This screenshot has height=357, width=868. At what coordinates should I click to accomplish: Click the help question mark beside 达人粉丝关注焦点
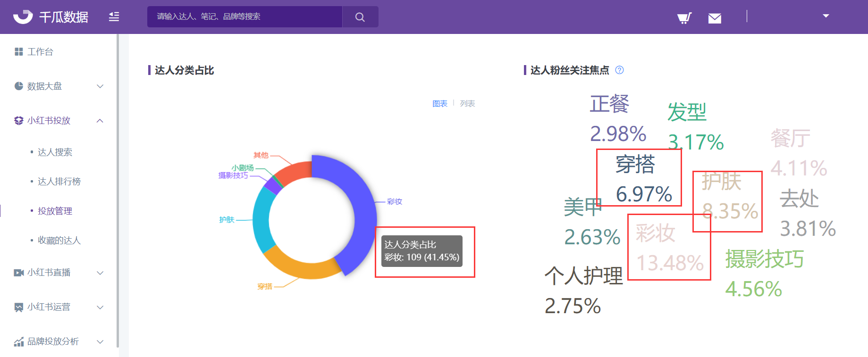click(620, 70)
